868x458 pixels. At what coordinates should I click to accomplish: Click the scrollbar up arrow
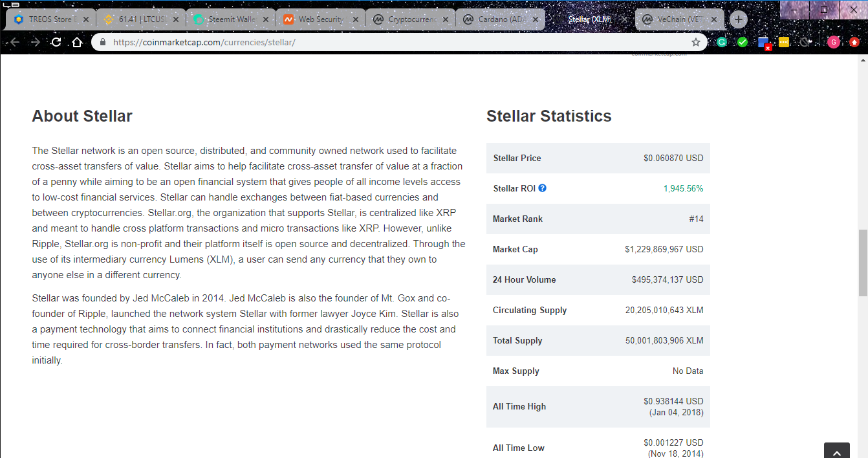[x=863, y=60]
